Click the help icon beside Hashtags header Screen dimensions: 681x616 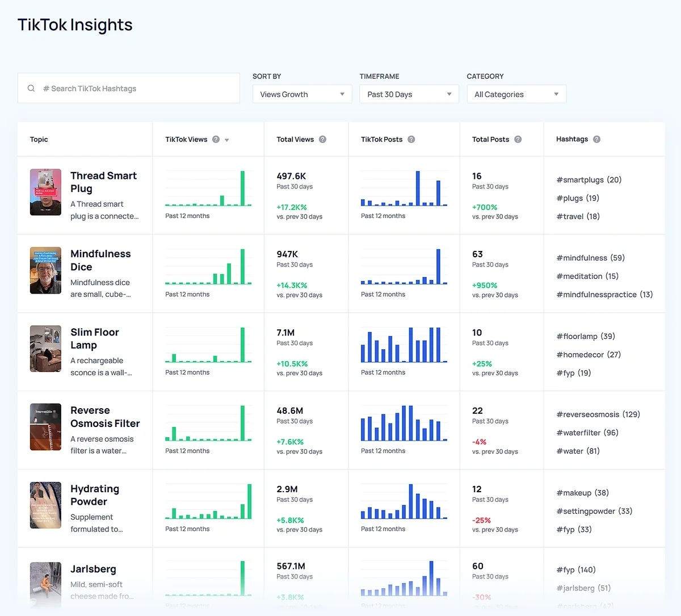[596, 139]
